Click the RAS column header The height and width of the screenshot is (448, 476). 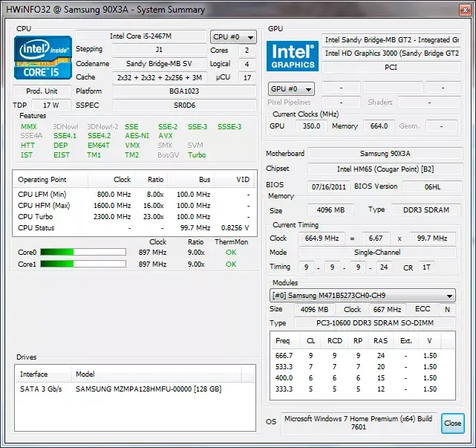pyautogui.click(x=381, y=341)
